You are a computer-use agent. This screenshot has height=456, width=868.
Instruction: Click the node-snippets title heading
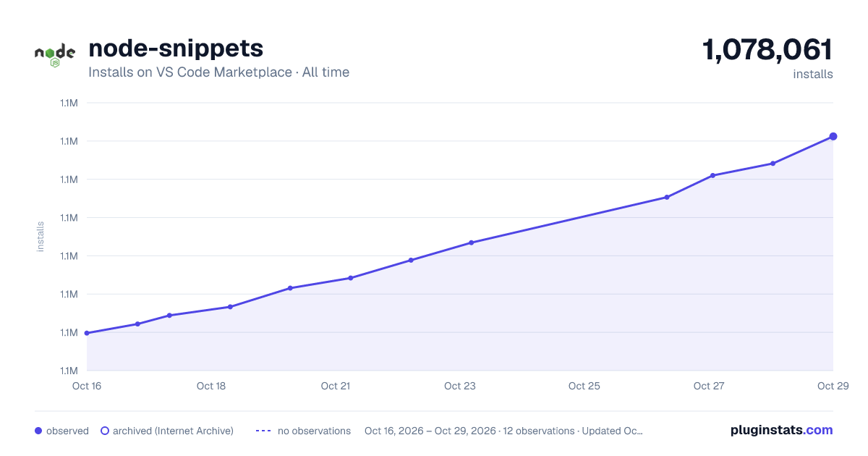[176, 48]
